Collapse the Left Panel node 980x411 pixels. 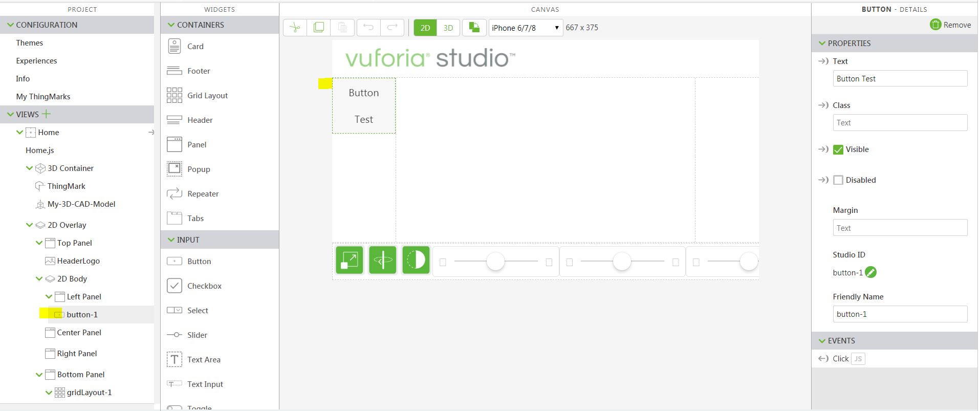pos(49,297)
